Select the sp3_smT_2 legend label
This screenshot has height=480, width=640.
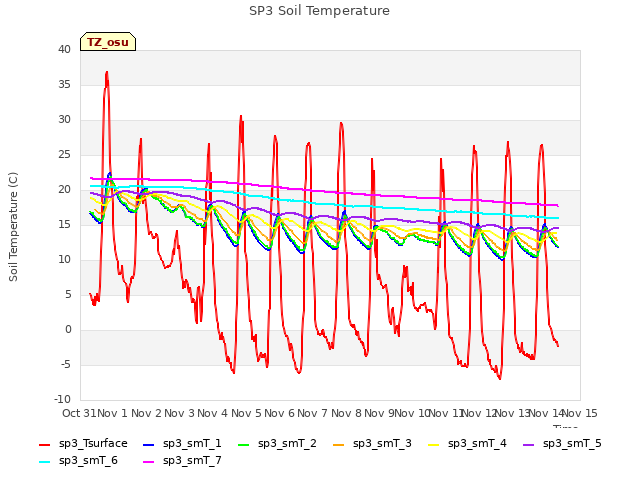click(287, 444)
